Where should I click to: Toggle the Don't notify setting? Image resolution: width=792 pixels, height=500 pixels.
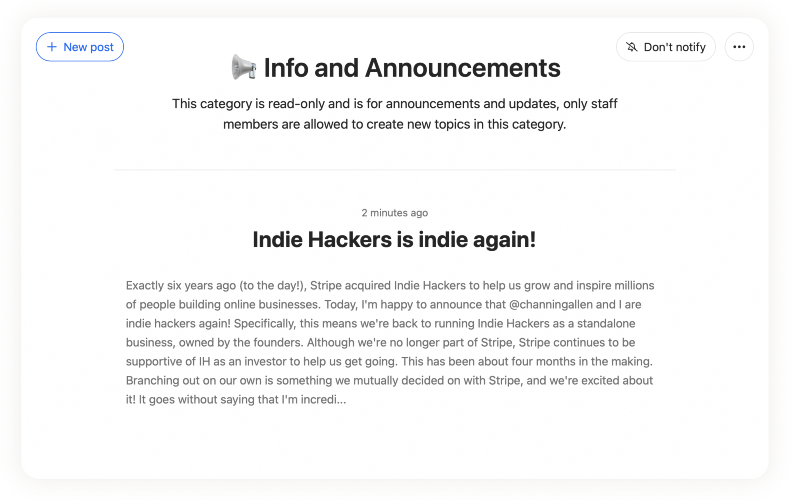pos(666,47)
